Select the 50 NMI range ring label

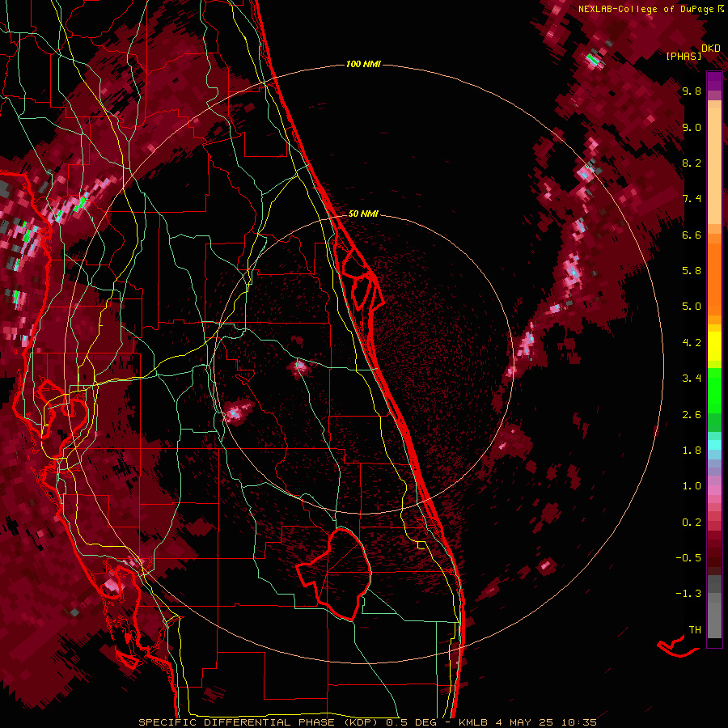click(x=363, y=214)
